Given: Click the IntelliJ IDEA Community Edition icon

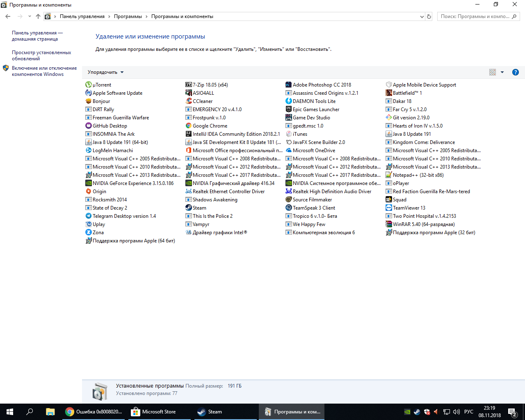Looking at the screenshot, I should pos(189,134).
